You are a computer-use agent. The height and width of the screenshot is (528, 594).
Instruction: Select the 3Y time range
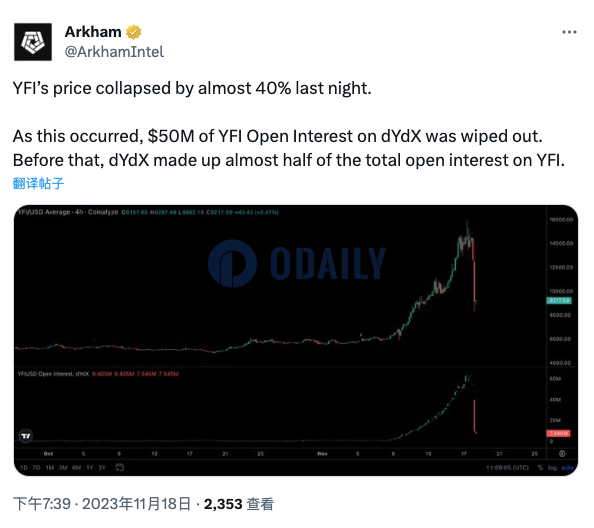[x=102, y=468]
